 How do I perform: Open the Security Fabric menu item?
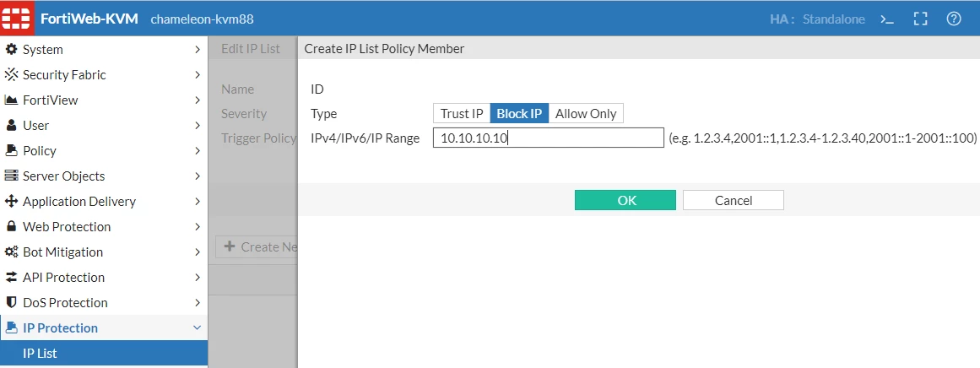(104, 75)
